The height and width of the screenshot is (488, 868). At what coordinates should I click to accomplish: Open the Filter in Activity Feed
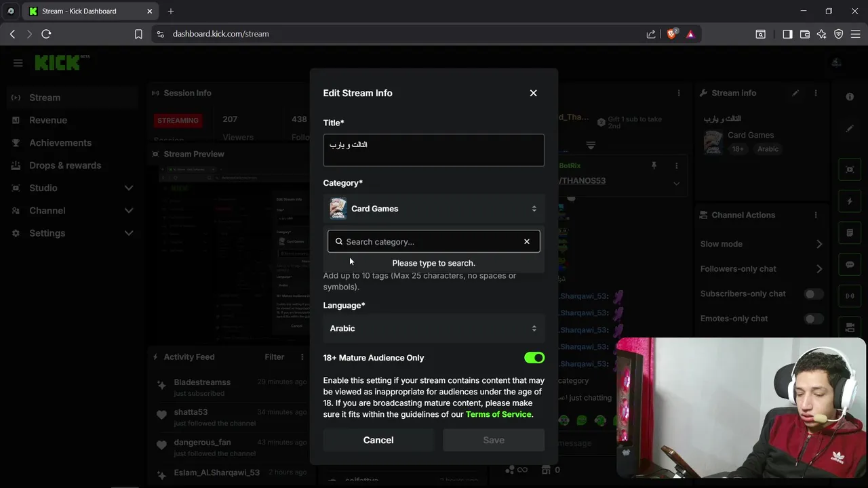pyautogui.click(x=275, y=357)
